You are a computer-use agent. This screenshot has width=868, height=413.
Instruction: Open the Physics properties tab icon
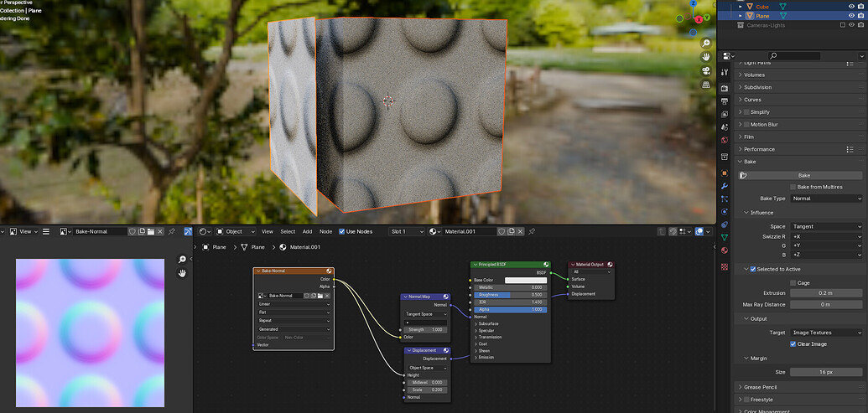(725, 212)
